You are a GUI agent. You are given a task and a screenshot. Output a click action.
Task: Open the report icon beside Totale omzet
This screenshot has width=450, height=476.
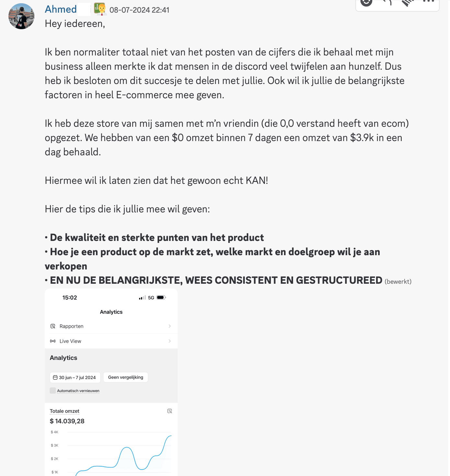170,411
